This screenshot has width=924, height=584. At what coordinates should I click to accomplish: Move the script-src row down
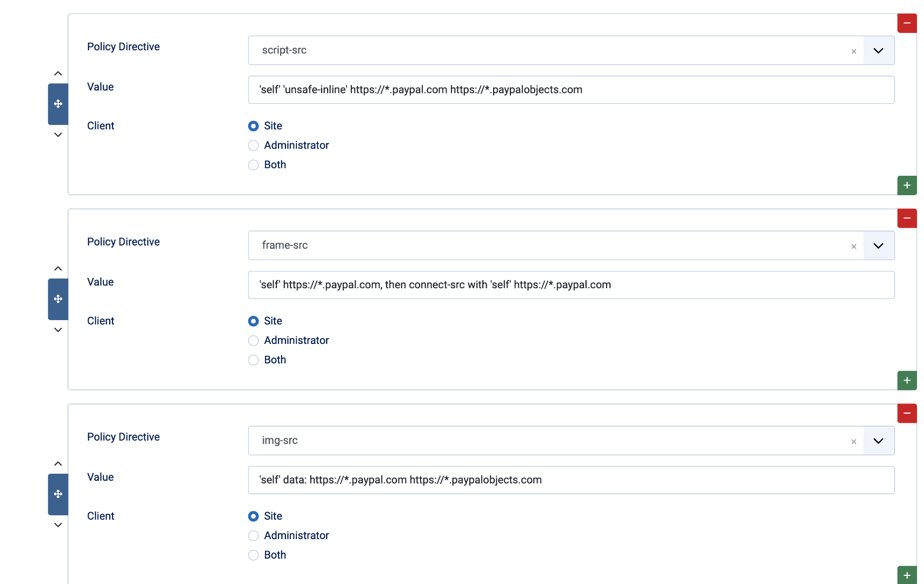coord(58,135)
